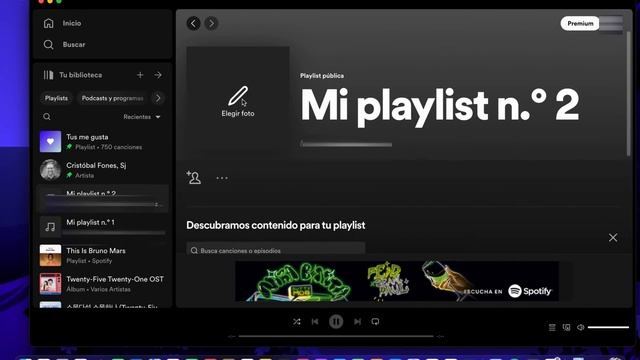Screen dimensions: 640x360
Task: Open the three-dots more options menu
Action: (x=222, y=178)
